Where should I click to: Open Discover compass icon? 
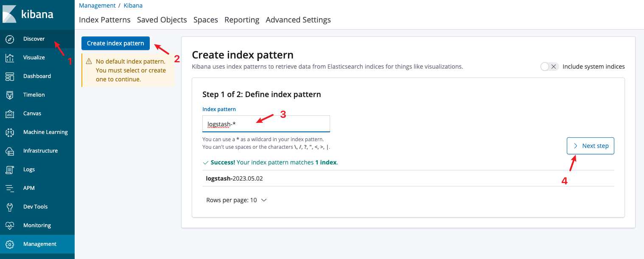pos(10,39)
